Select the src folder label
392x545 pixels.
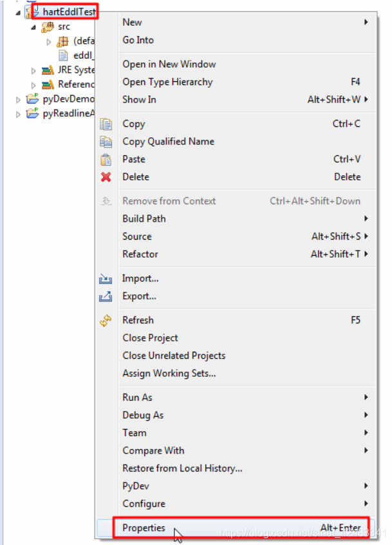point(64,27)
